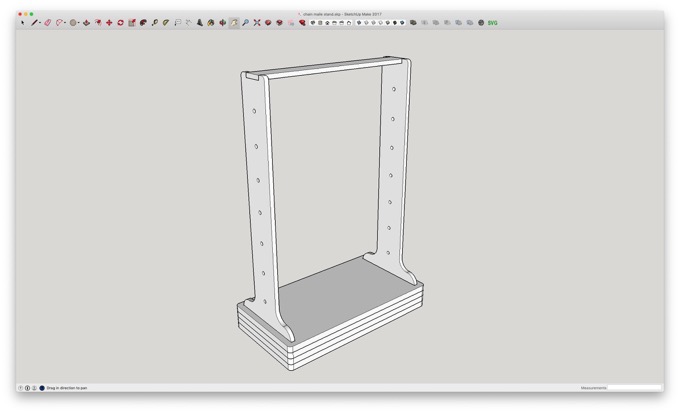Screen dimensions: 680x413
Task: Pick the Scale tool
Action: tap(132, 23)
